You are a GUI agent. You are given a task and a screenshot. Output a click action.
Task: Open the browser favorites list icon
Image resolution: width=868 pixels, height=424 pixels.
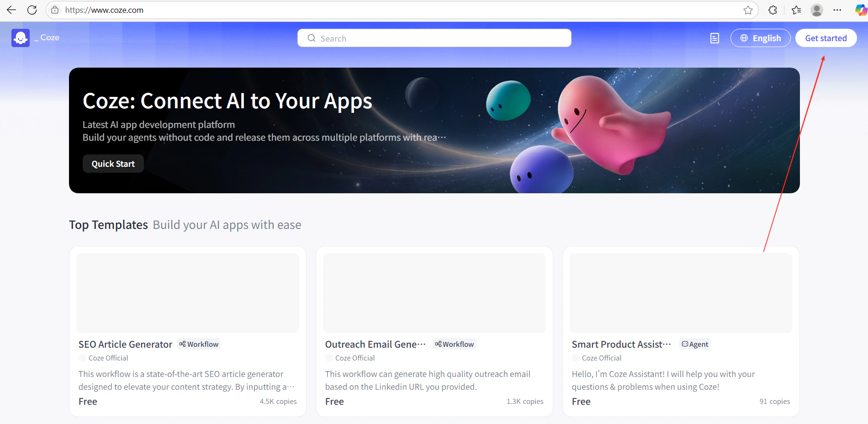[796, 10]
